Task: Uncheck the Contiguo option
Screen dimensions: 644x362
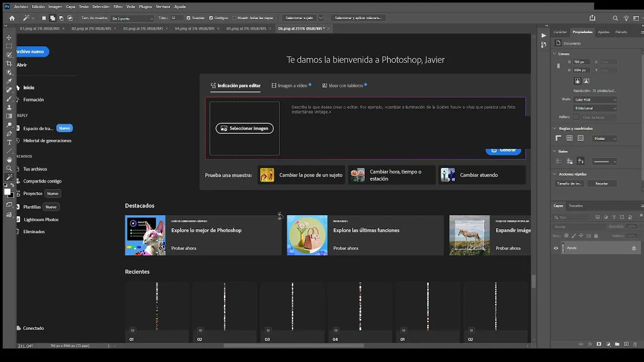Action: coord(219,18)
